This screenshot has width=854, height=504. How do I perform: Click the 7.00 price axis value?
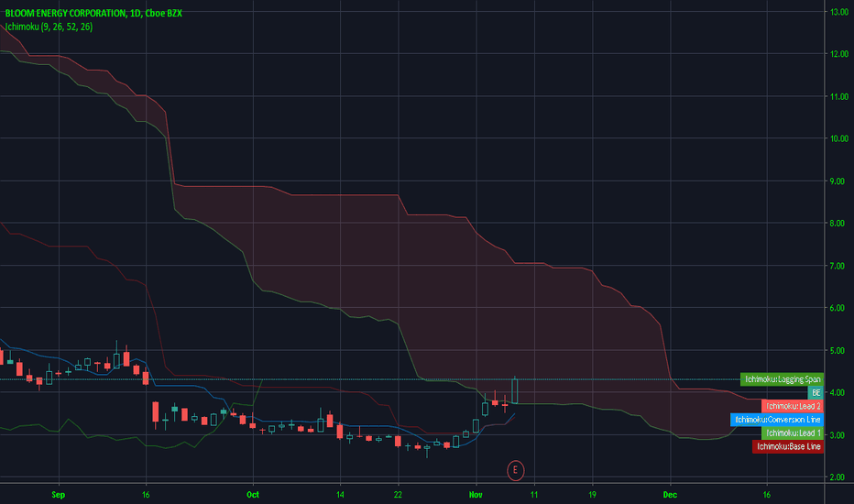(838, 266)
